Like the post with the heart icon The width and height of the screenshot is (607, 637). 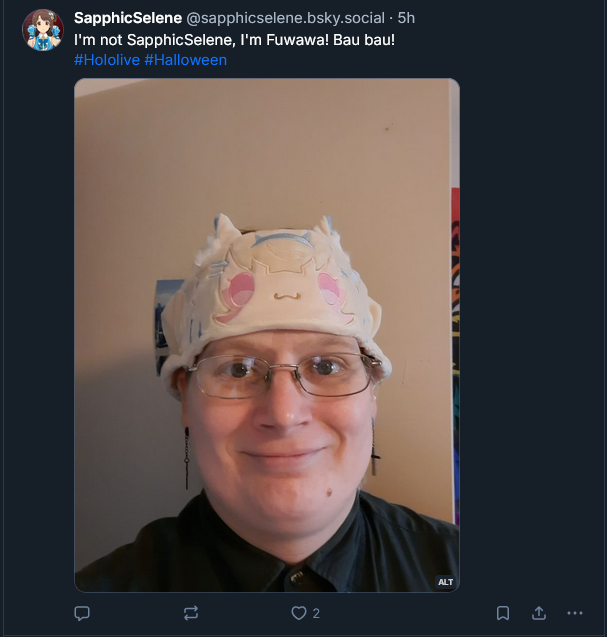coord(299,613)
